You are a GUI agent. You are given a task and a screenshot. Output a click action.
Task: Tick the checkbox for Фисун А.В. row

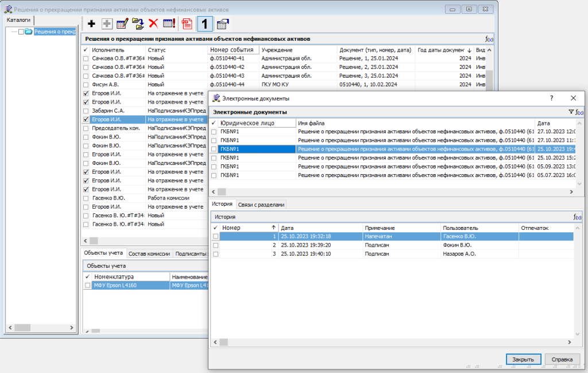click(x=86, y=85)
